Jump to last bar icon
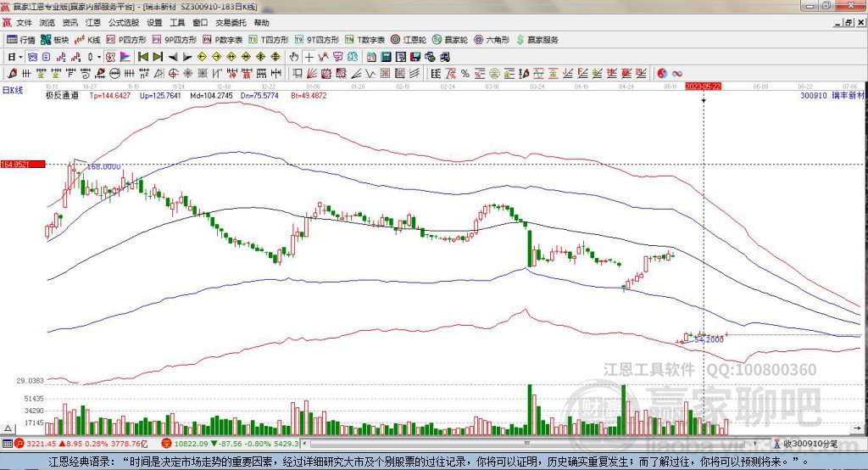 tap(158, 57)
